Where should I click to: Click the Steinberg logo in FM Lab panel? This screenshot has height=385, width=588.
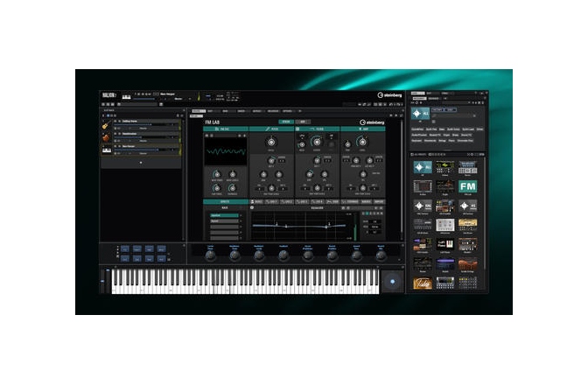pos(372,122)
